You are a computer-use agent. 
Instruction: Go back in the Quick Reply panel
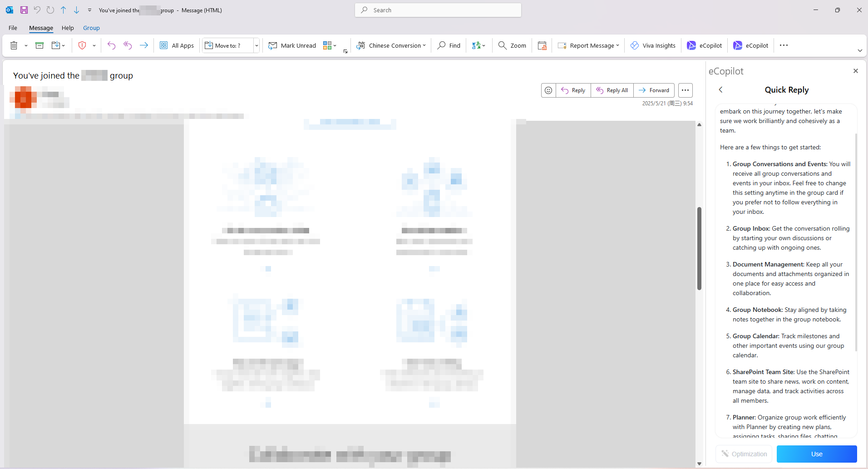click(721, 89)
